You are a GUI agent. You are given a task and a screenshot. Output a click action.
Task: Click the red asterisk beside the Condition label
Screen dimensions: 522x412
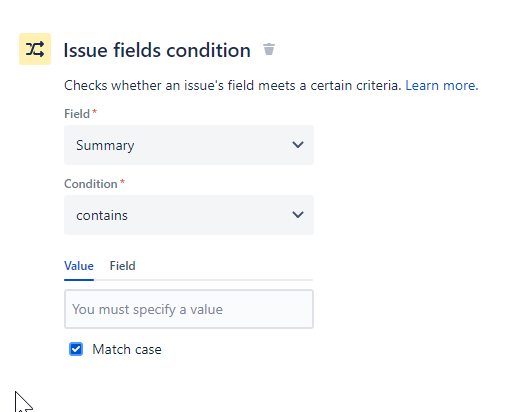122,181
